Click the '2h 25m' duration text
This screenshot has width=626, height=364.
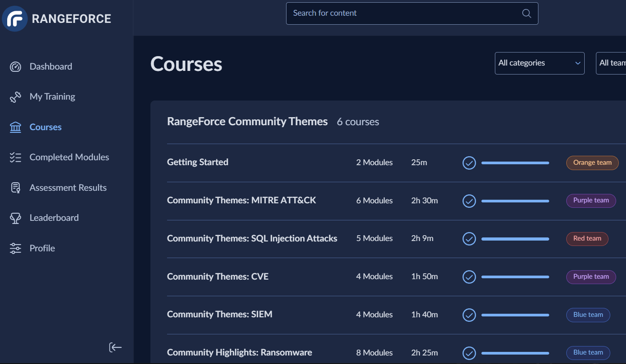click(424, 353)
